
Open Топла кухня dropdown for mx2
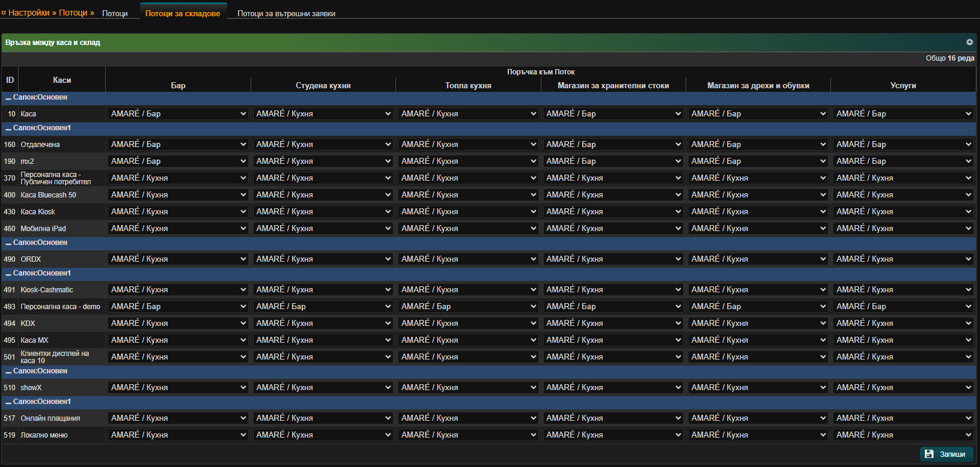[468, 161]
